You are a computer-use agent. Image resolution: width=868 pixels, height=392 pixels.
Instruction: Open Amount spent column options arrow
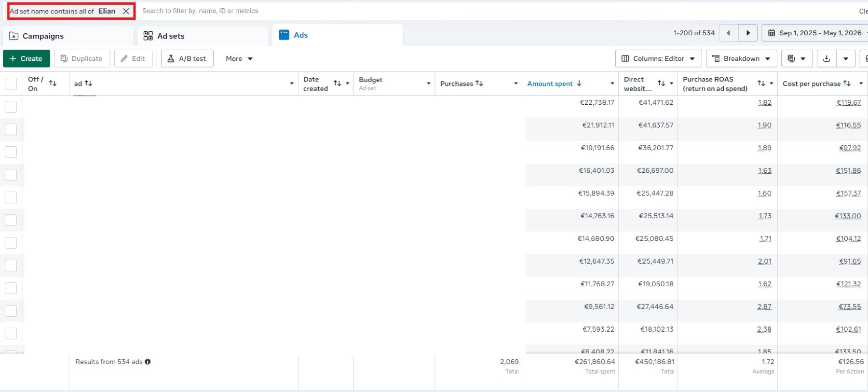click(612, 84)
